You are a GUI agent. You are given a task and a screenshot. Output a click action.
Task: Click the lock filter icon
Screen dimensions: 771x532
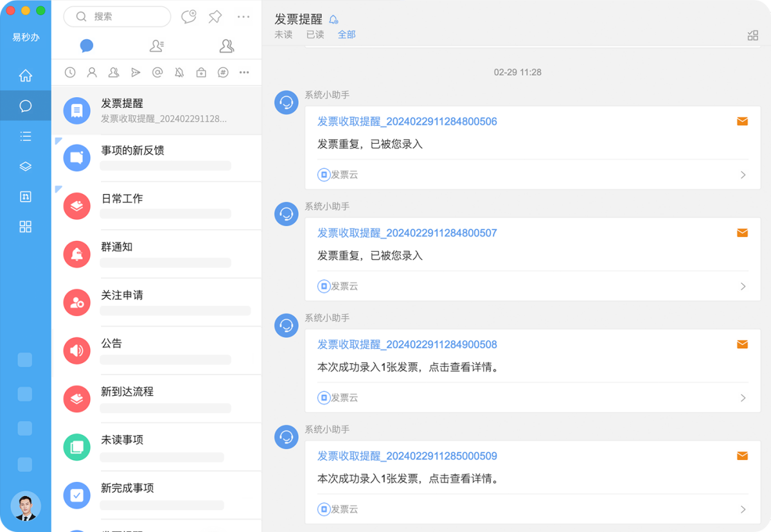point(202,72)
